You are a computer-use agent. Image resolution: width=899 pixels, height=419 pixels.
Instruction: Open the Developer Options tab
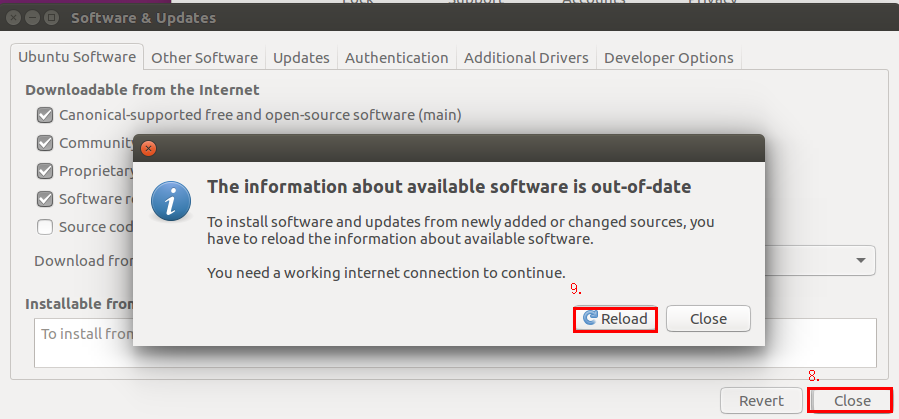coord(669,58)
